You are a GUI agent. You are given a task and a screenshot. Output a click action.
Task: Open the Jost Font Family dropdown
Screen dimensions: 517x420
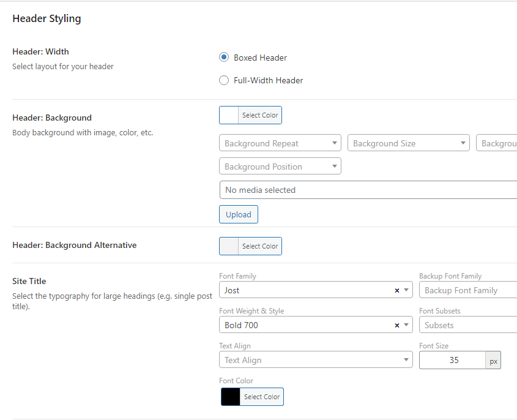click(316, 290)
